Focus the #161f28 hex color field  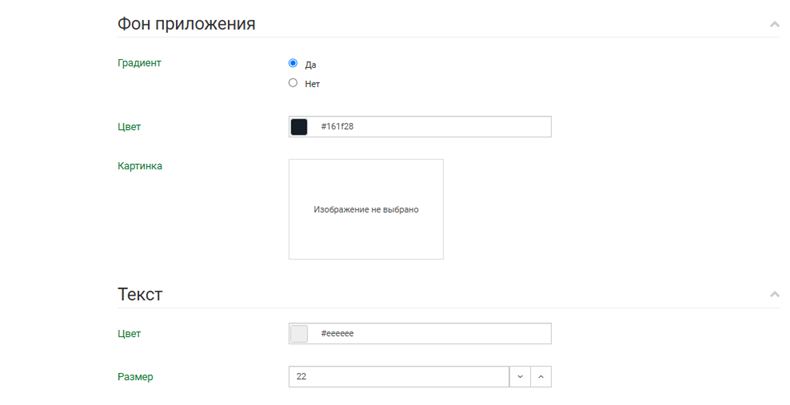pyautogui.click(x=430, y=127)
